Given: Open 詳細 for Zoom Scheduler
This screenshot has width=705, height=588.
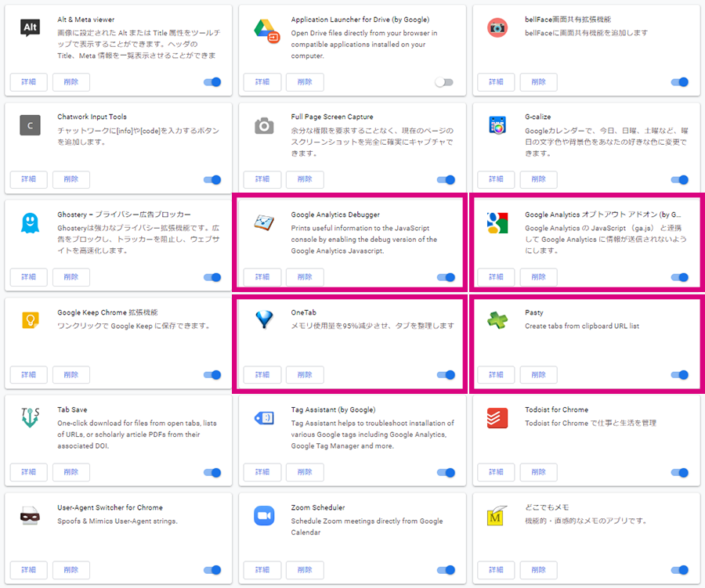Looking at the screenshot, I should [262, 569].
